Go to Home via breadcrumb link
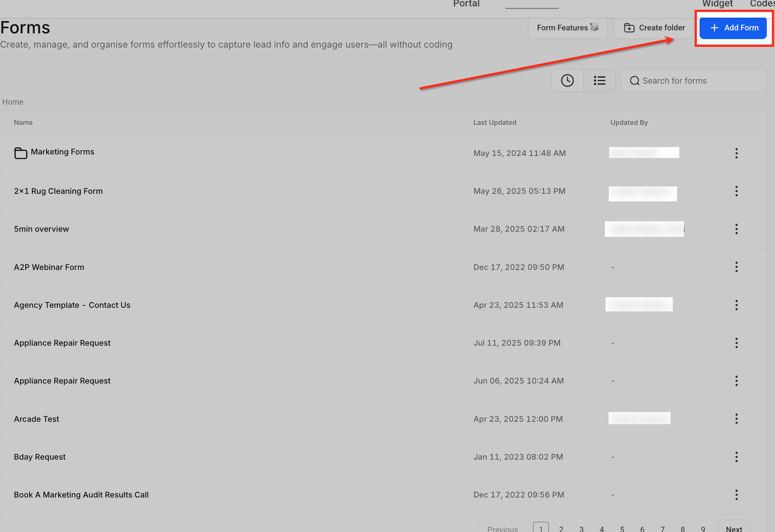The width and height of the screenshot is (775, 532). [12, 102]
